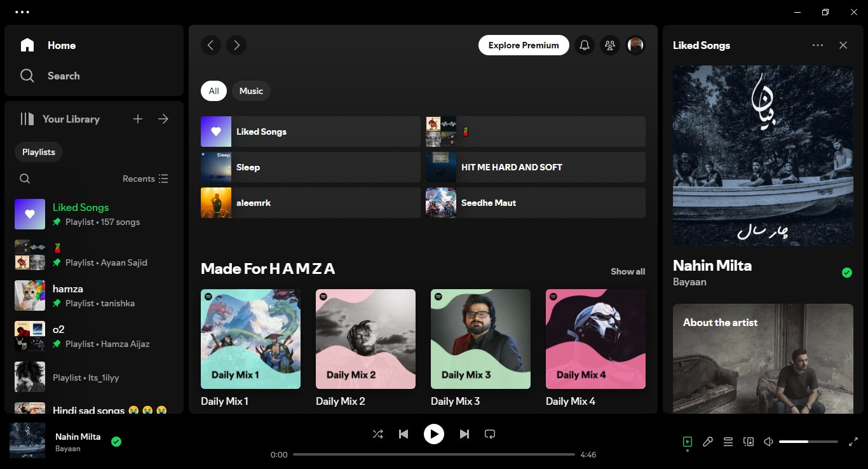Open the Recents sort dropdown
868x469 pixels.
(146, 179)
